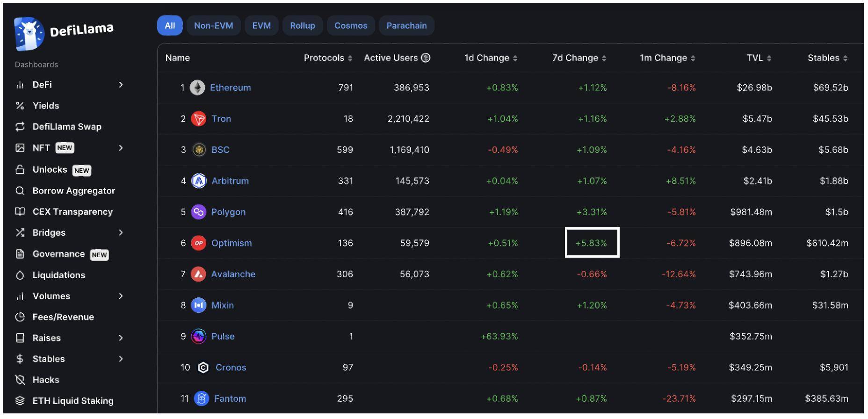This screenshot has height=419, width=868.
Task: Sort table by Protocols column
Action: [x=328, y=58]
